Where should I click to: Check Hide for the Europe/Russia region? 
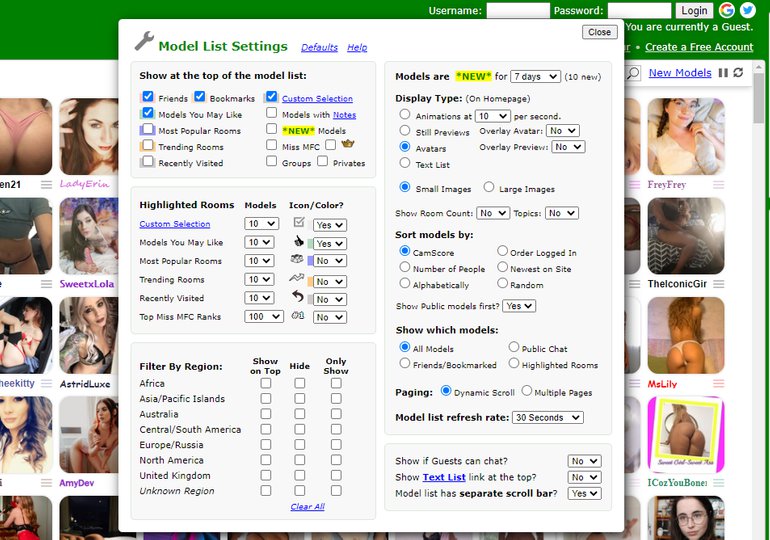pos(300,444)
